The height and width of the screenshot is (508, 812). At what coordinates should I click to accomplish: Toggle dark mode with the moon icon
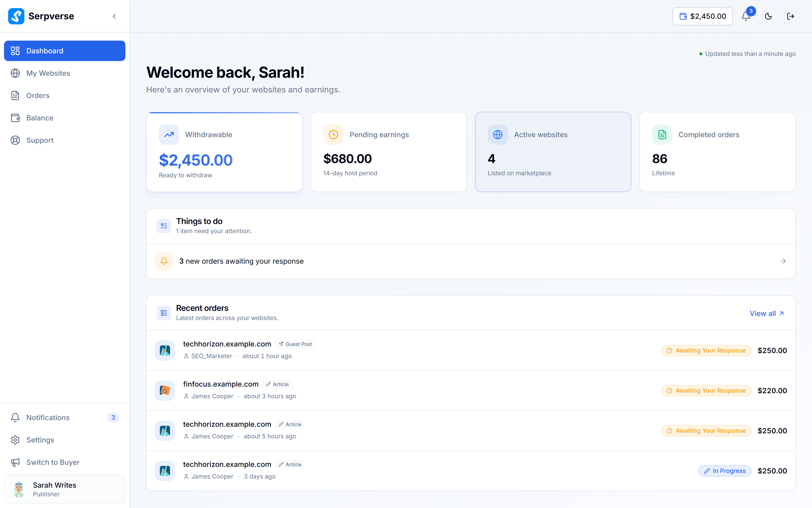[x=768, y=16]
